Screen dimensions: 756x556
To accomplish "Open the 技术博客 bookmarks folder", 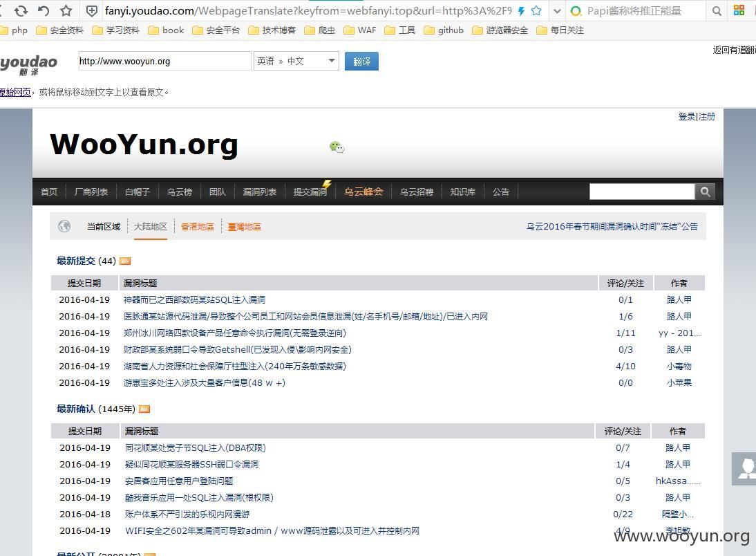I will pos(272,30).
